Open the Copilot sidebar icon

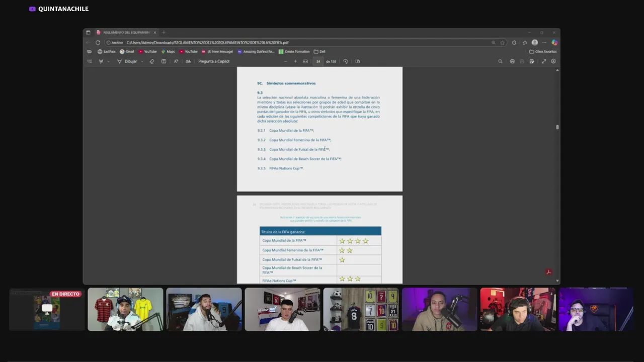coord(554,43)
